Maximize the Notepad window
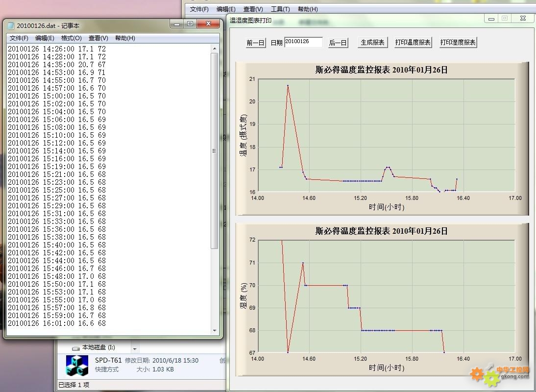 [190, 24]
